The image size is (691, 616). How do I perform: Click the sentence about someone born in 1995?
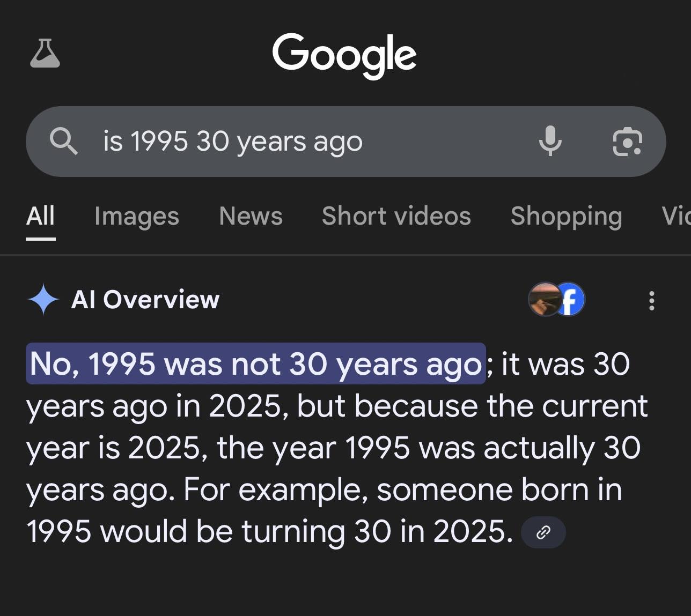click(322, 510)
